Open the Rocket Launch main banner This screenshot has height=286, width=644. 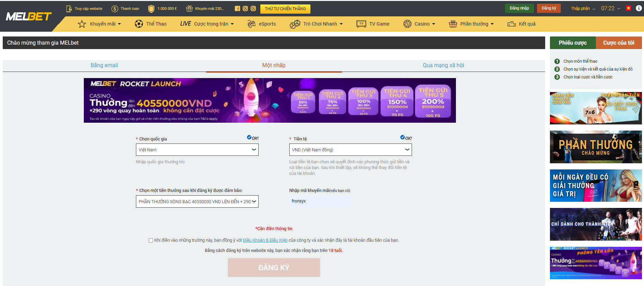[x=270, y=100]
